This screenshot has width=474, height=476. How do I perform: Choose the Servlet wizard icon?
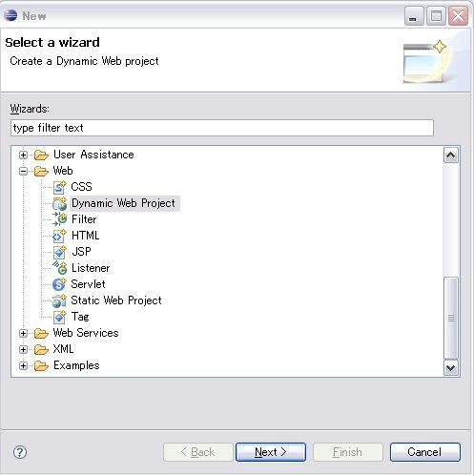(x=59, y=284)
